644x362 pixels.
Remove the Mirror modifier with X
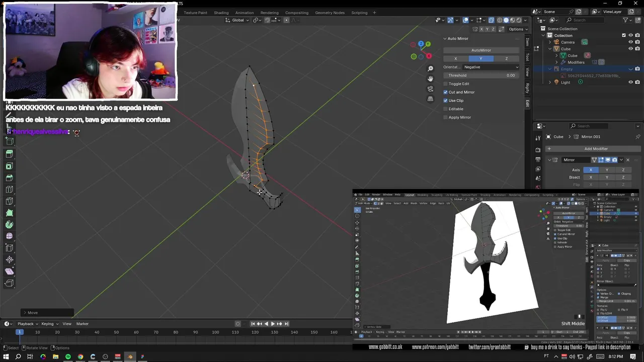627,160
